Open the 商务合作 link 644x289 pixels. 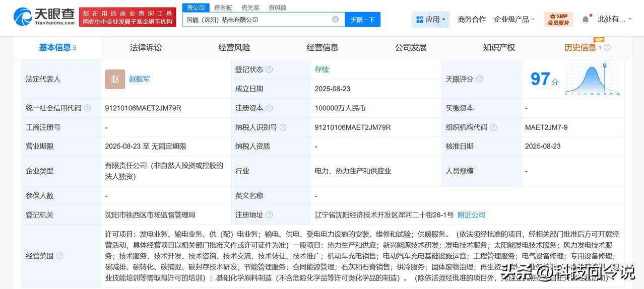(472, 19)
